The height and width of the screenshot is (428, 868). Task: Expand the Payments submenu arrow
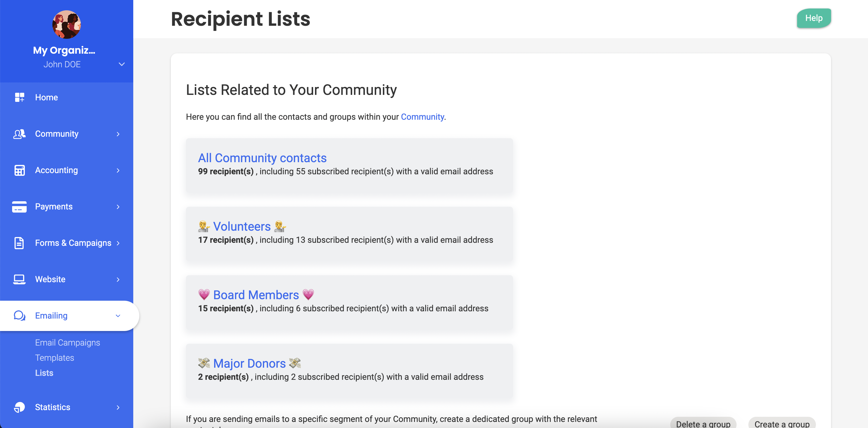coord(118,207)
